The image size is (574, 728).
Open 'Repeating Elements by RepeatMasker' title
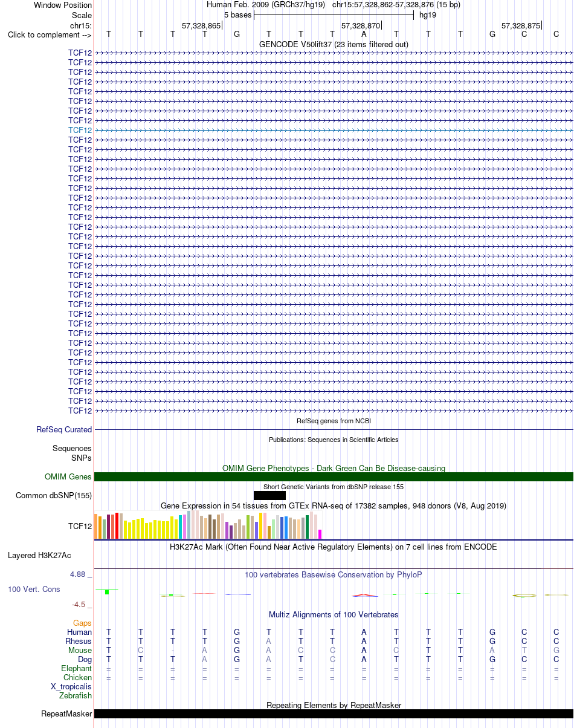[x=334, y=705]
